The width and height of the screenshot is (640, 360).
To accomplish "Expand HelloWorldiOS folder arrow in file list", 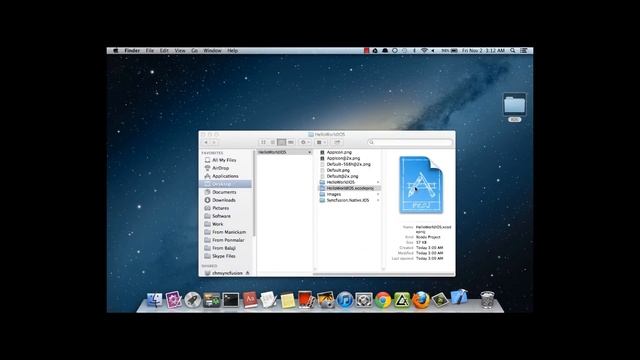I will 378,182.
